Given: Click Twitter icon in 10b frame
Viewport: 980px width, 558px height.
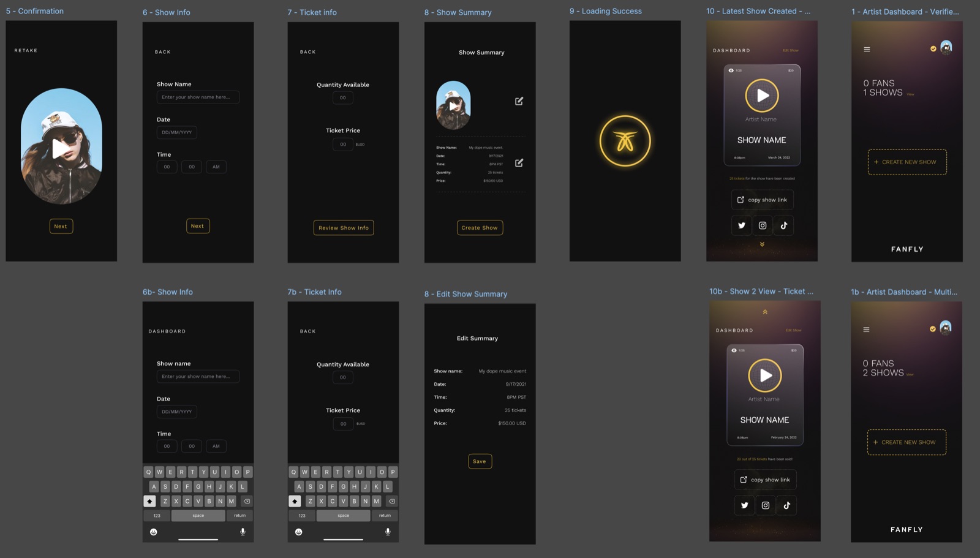Looking at the screenshot, I should (745, 505).
